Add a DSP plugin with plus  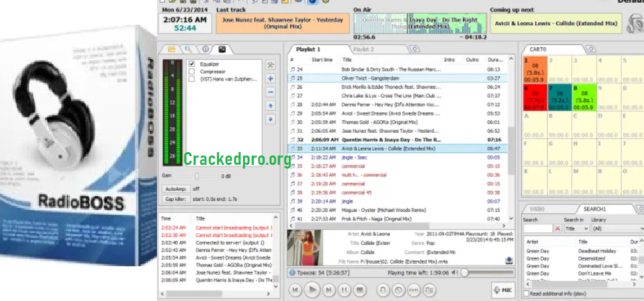(271, 78)
